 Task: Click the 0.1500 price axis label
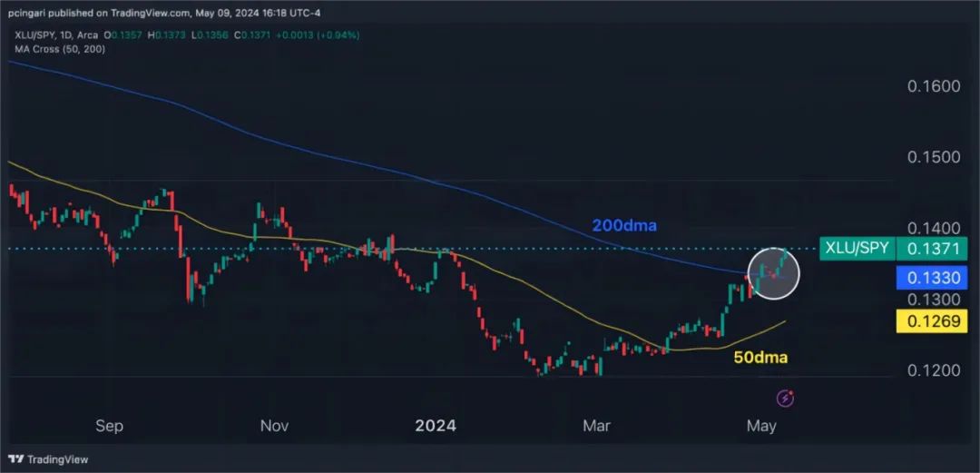(934, 156)
